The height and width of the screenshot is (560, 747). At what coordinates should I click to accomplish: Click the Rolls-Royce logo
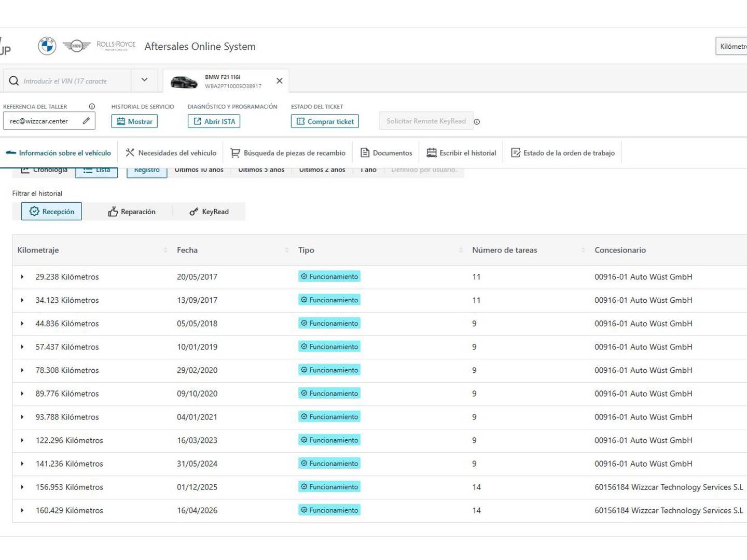[116, 46]
